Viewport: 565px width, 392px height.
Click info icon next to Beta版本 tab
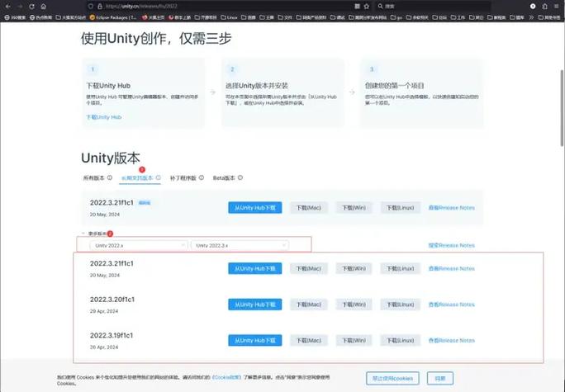coord(240,177)
